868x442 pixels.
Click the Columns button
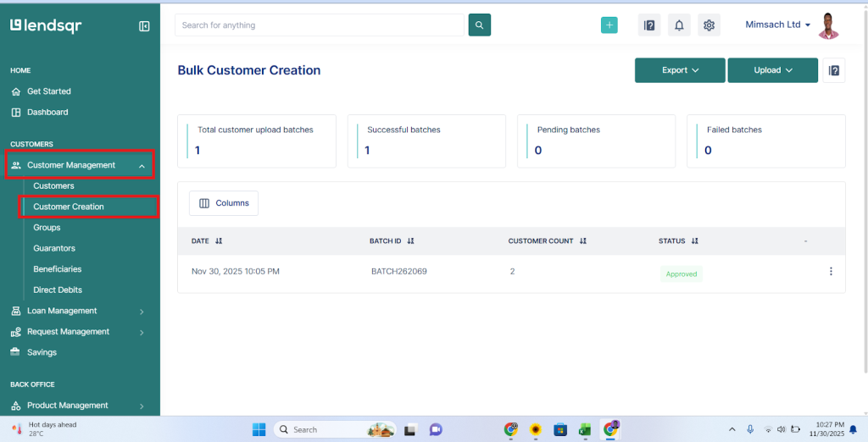(x=224, y=203)
